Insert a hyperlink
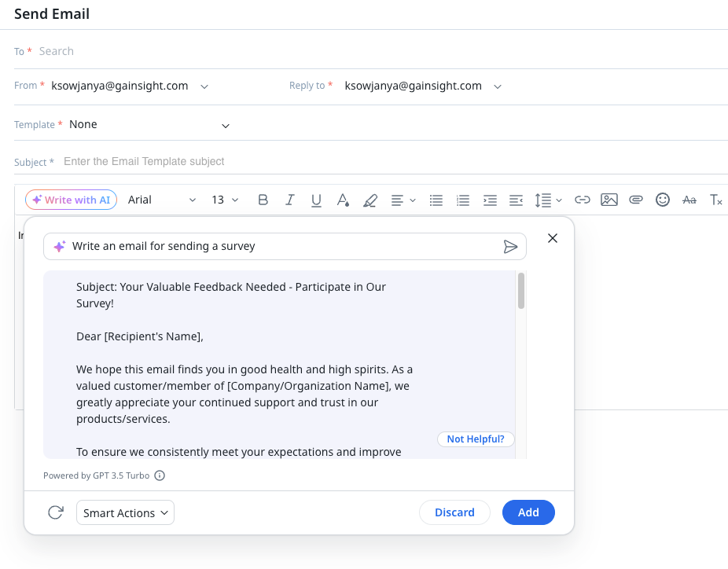 [x=583, y=200]
